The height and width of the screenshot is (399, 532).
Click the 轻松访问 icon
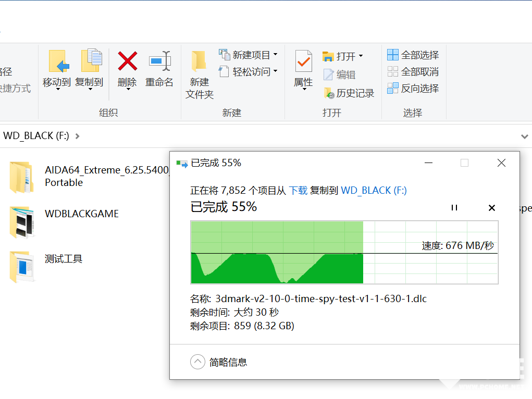[x=224, y=71]
